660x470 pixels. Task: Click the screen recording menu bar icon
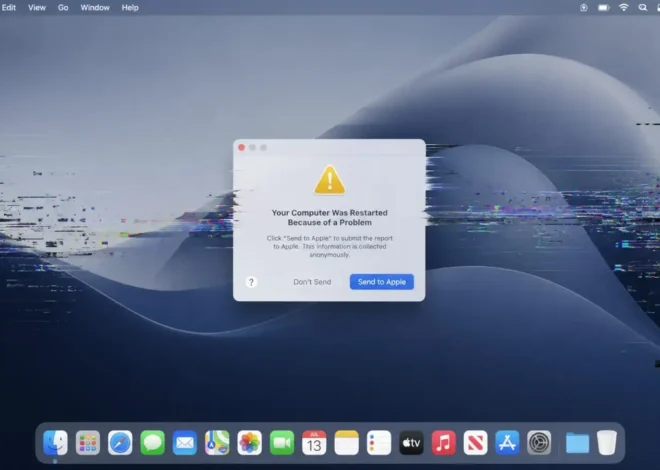tap(584, 8)
